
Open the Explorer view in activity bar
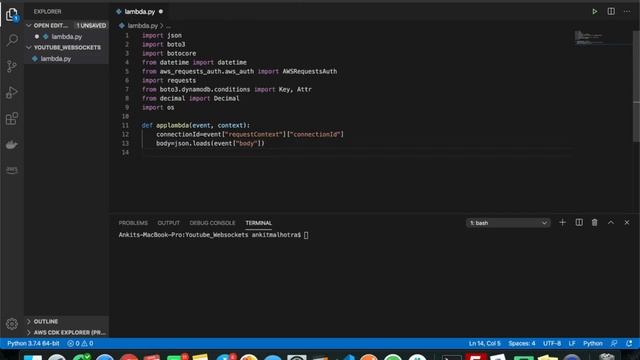[12, 15]
